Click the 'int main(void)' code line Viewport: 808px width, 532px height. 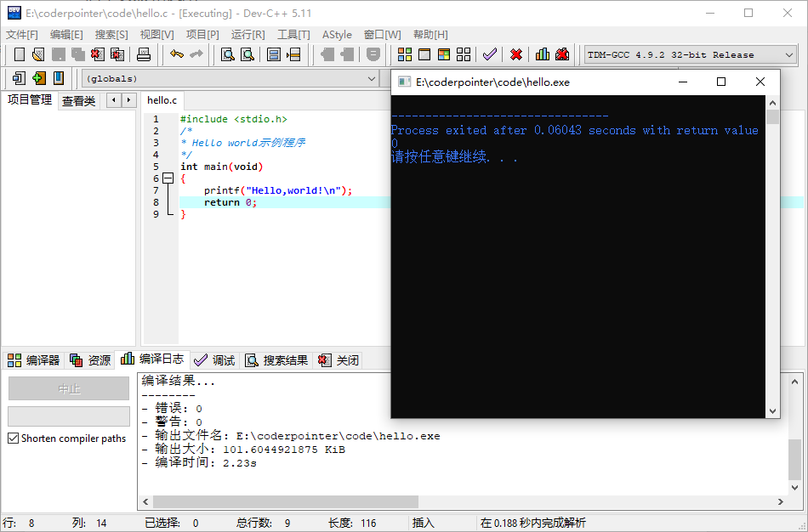pyautogui.click(x=222, y=167)
